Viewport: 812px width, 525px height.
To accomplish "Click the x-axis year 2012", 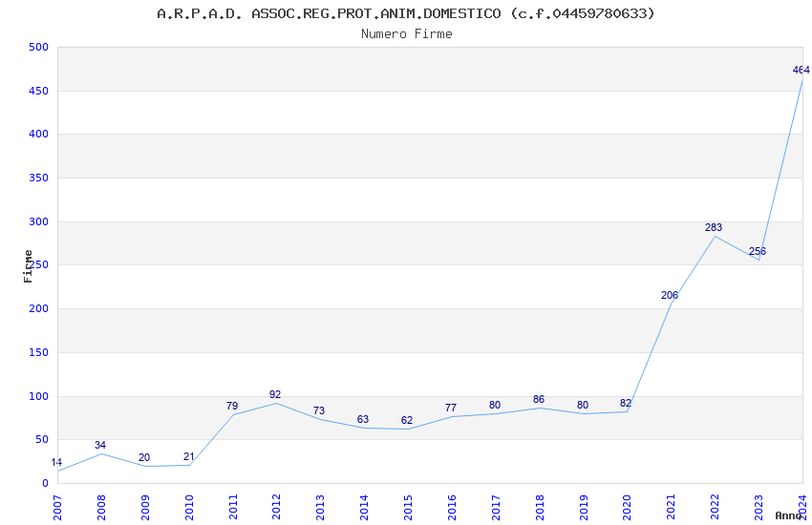I will coord(276,507).
